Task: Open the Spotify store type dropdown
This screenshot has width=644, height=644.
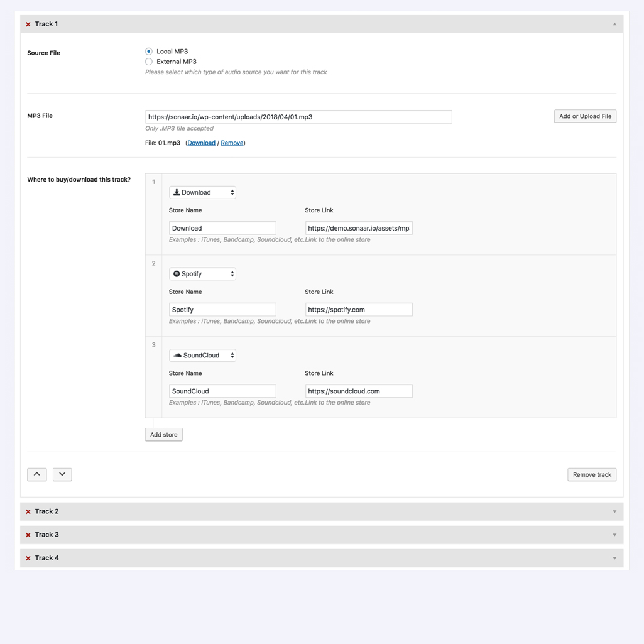Action: pos(202,273)
